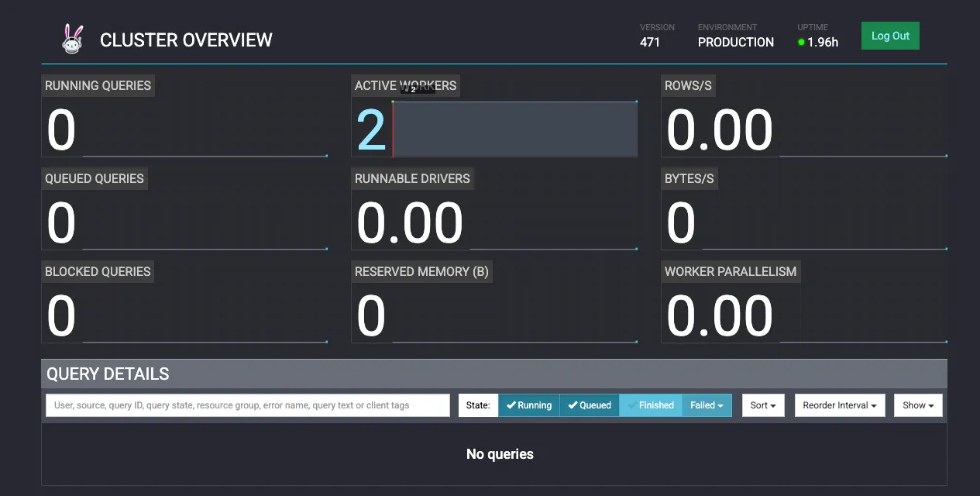Click the Worker Parallelism value 0.00
The height and width of the screenshot is (496, 980).
[720, 316]
